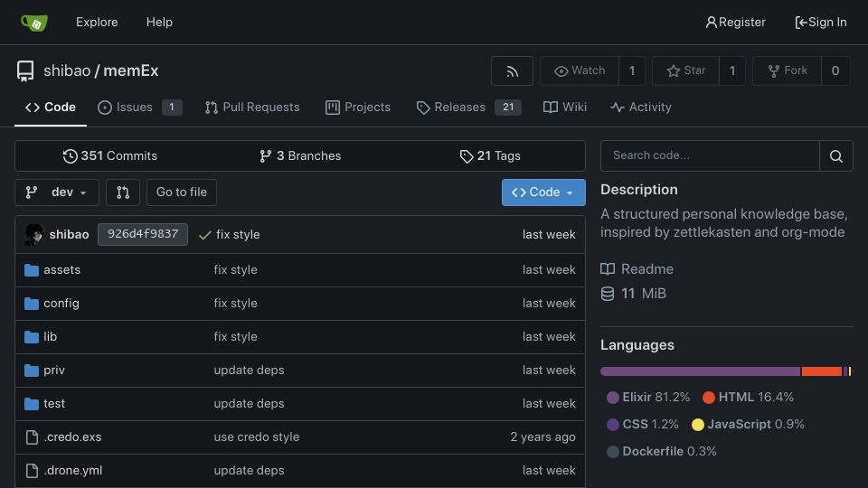This screenshot has height=488, width=868.
Task: Click the Gitea cup logo
Action: pyautogui.click(x=34, y=23)
